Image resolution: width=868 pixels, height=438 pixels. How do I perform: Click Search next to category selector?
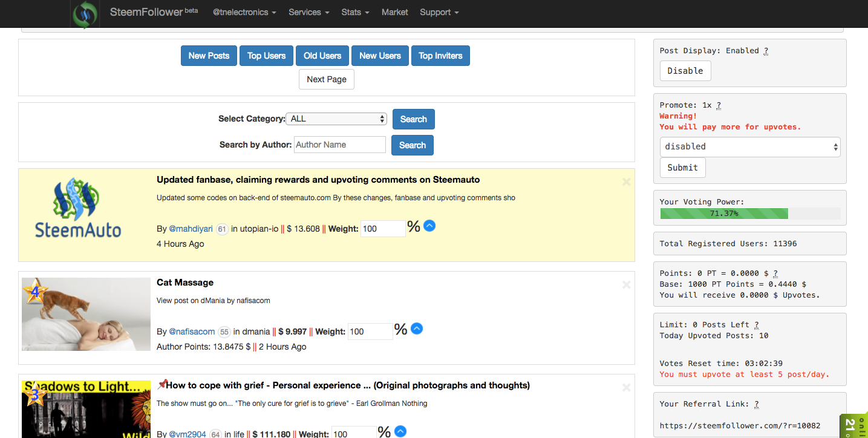click(x=414, y=119)
